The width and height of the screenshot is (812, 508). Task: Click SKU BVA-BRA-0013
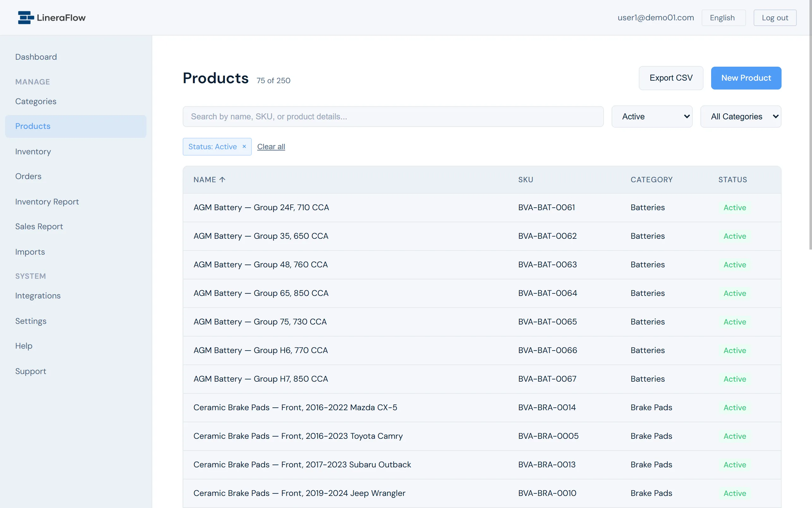(x=547, y=465)
